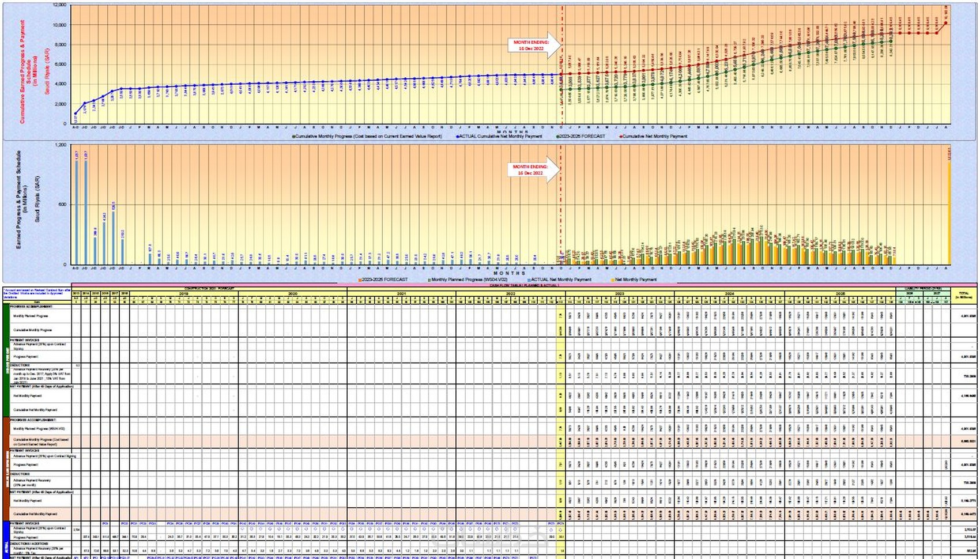Select Net Monthly Payment row label in green section
The width and height of the screenshot is (980, 559).
(27, 396)
